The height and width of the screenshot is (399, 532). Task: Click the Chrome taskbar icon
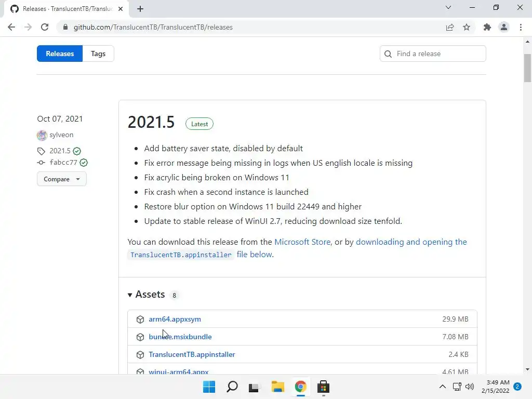click(x=301, y=387)
